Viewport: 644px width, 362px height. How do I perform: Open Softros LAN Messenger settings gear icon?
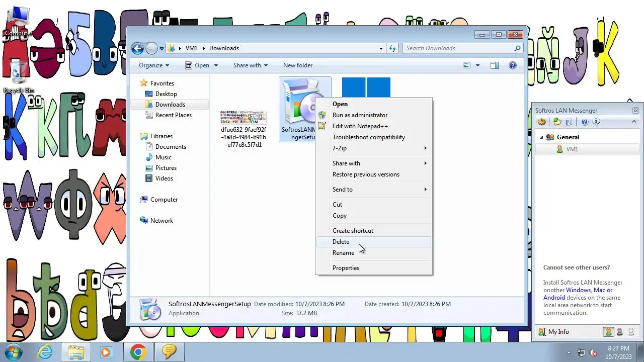pos(542,122)
